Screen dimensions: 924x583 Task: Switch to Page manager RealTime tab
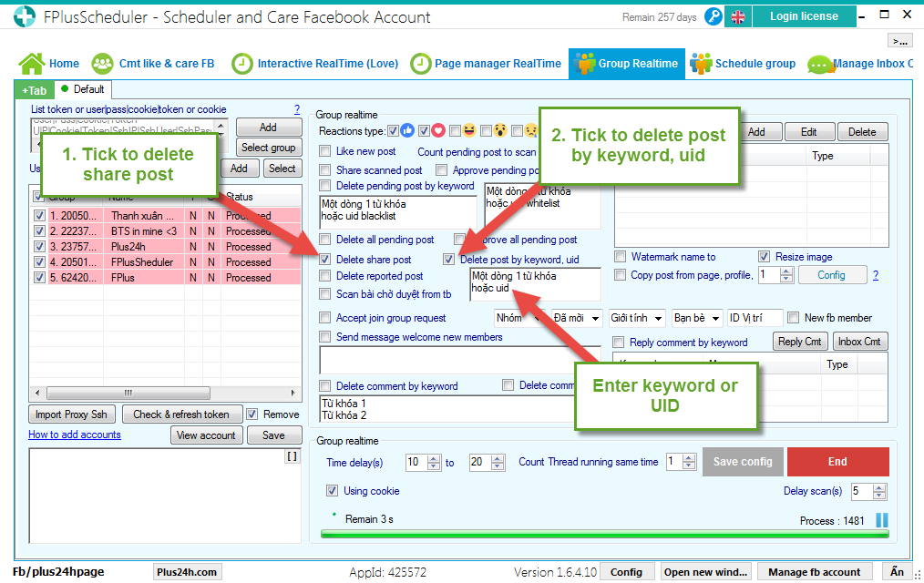(x=487, y=64)
